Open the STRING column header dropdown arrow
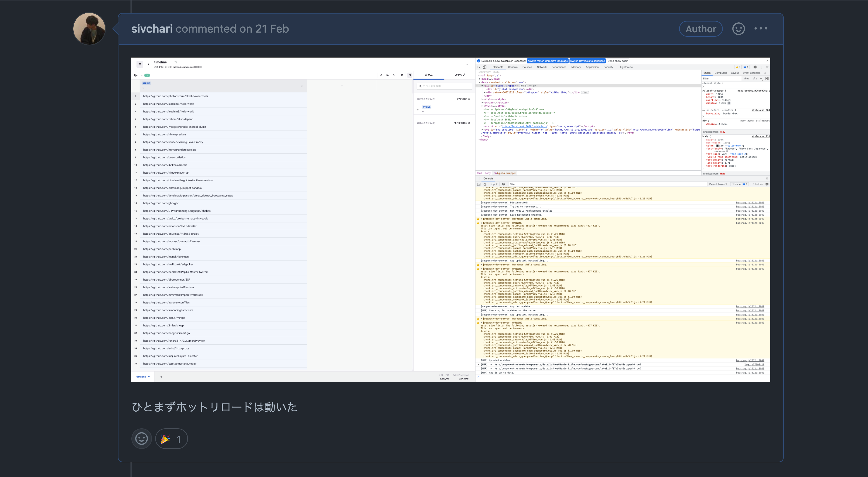This screenshot has height=477, width=868. [x=301, y=86]
